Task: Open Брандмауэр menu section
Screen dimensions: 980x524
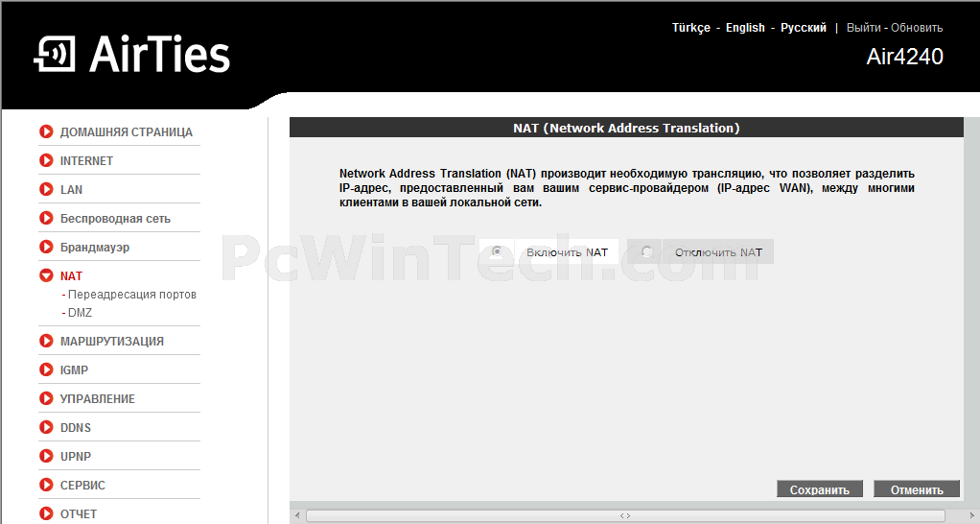Action: pyautogui.click(x=94, y=248)
